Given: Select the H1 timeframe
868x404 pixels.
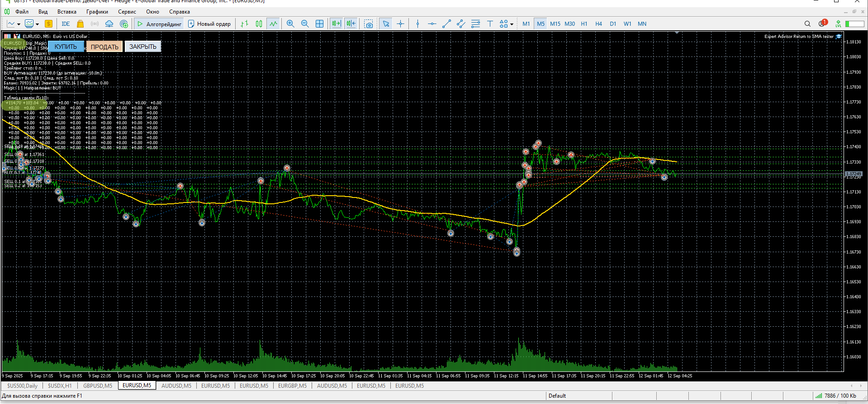Looking at the screenshot, I should coord(584,24).
